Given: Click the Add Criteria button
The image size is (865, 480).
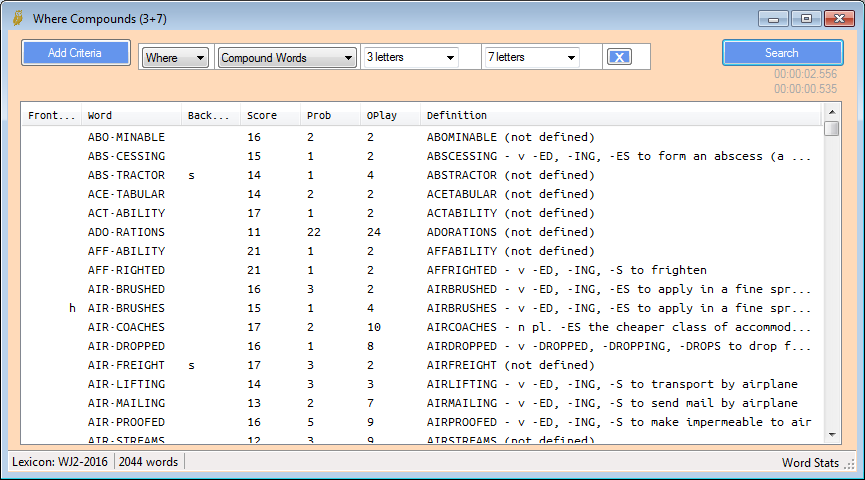Looking at the screenshot, I should tap(76, 53).
